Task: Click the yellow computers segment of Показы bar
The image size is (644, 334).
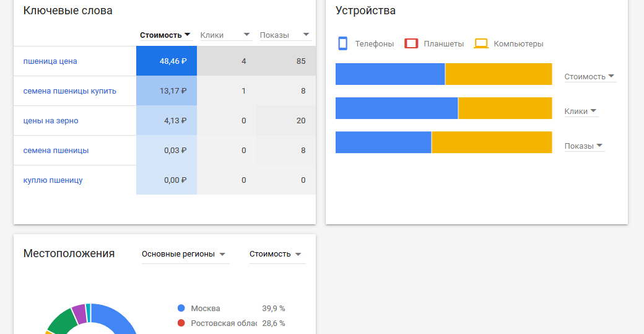Action: click(492, 142)
